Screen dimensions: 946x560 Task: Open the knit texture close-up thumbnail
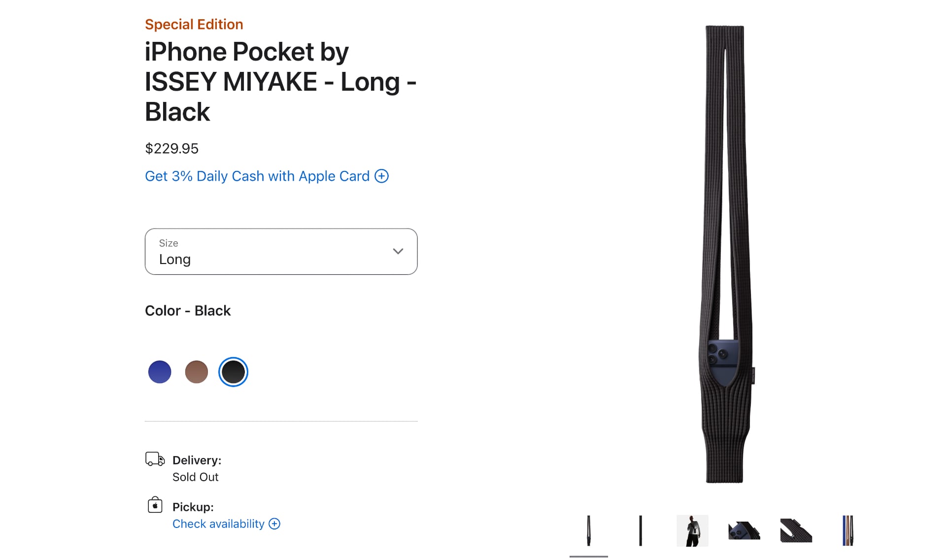click(x=795, y=530)
